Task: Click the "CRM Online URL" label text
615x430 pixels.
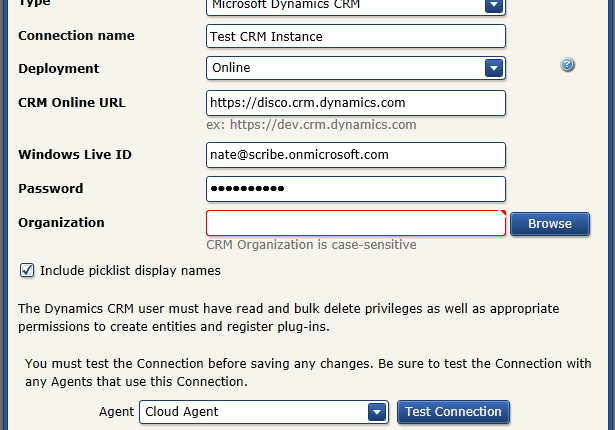Action: [72, 102]
